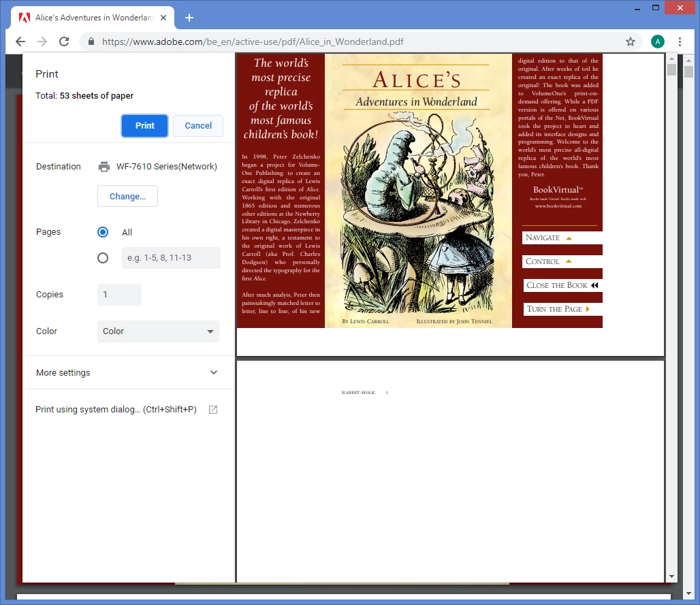700x605 pixels.
Task: Click the page range input field
Action: tap(171, 258)
